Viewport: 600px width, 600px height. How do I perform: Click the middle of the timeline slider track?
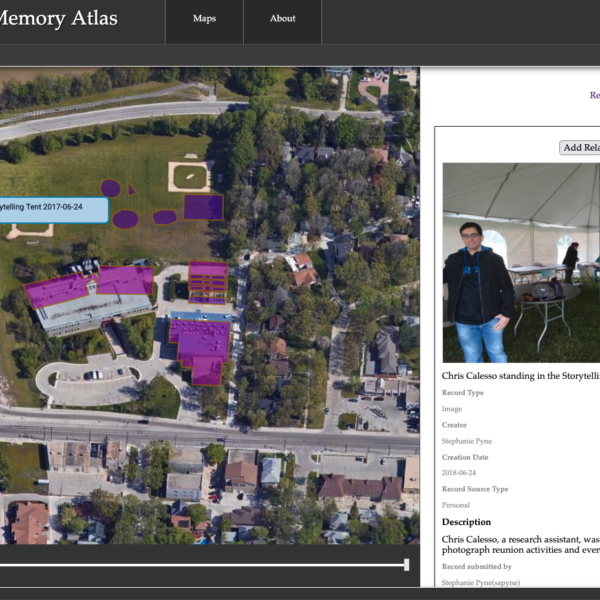(200, 565)
